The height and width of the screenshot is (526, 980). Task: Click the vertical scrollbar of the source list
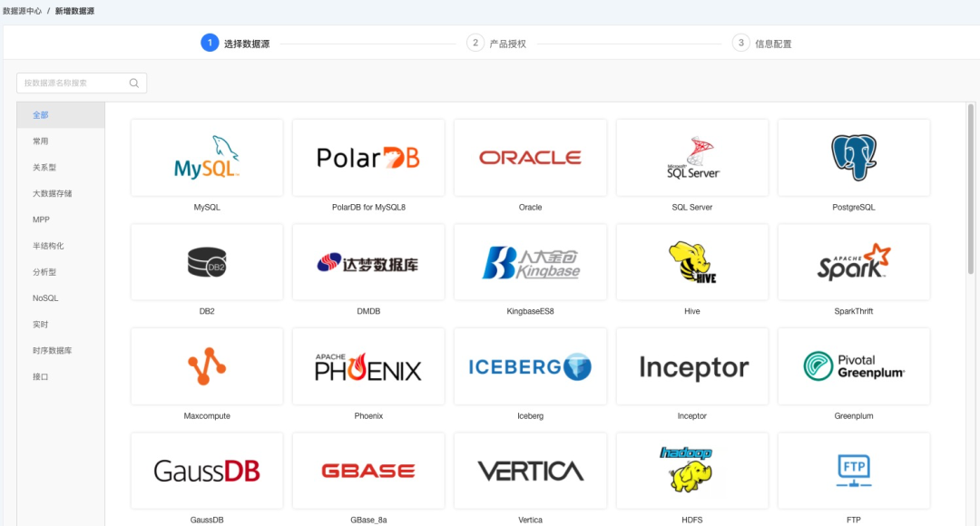971,189
